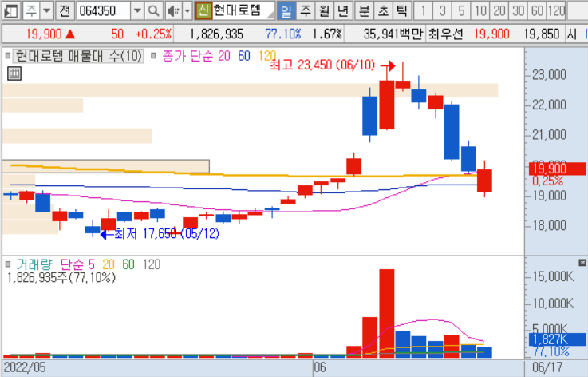Switch to the 년 yearly period
Viewport: 588px width, 377px height.
(343, 10)
